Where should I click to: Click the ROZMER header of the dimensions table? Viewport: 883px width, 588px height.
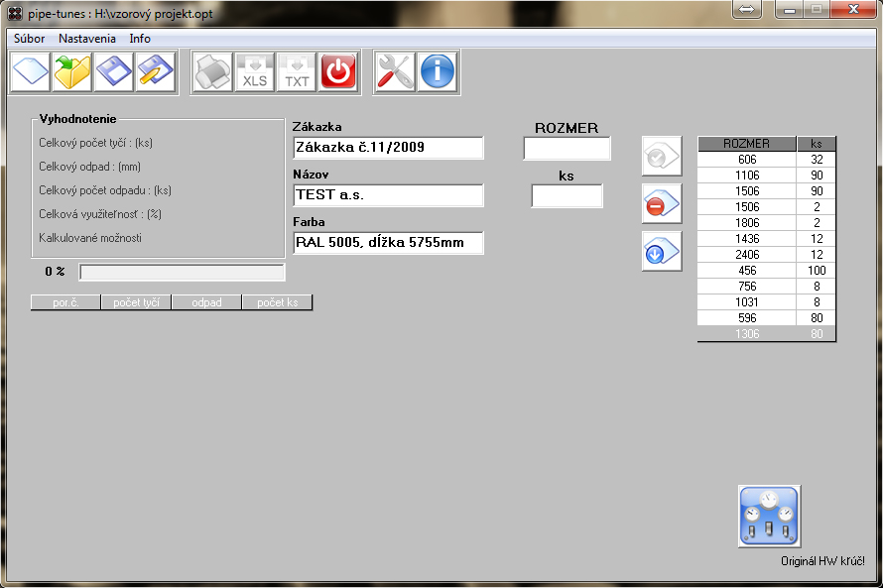coord(747,144)
